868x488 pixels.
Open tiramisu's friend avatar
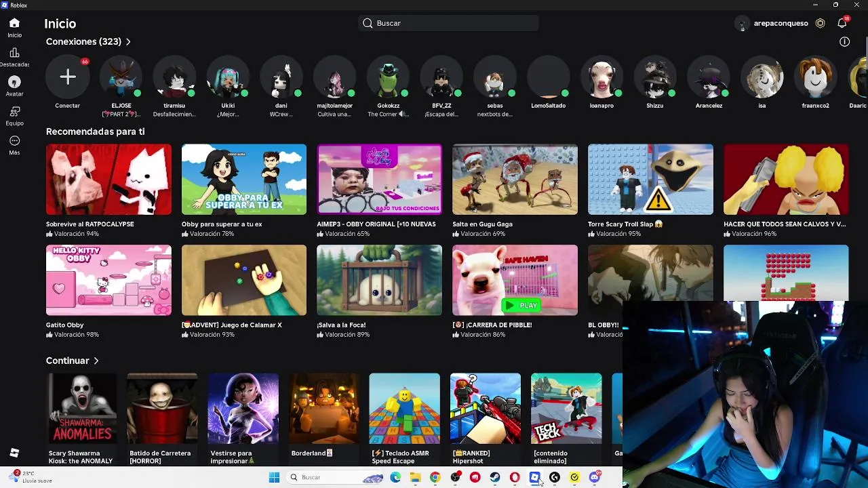pyautogui.click(x=174, y=77)
